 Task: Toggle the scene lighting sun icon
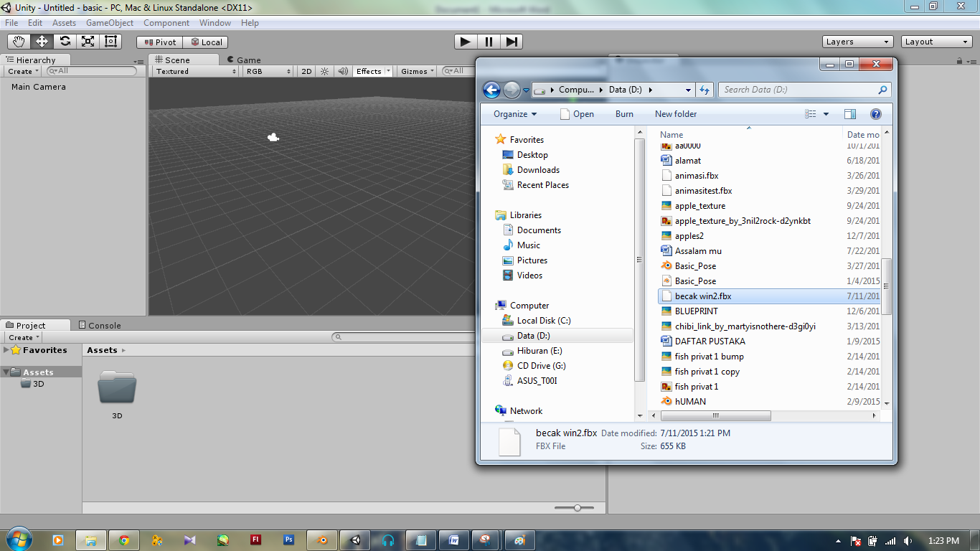[x=324, y=71]
